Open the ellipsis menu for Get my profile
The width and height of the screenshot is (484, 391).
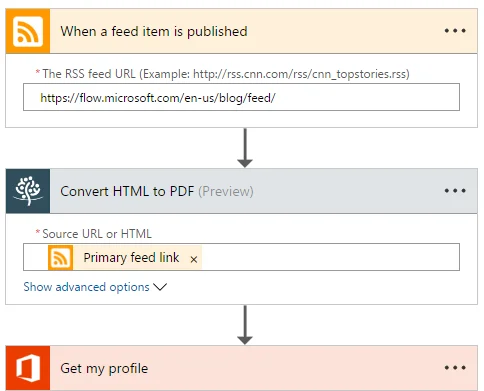click(455, 368)
